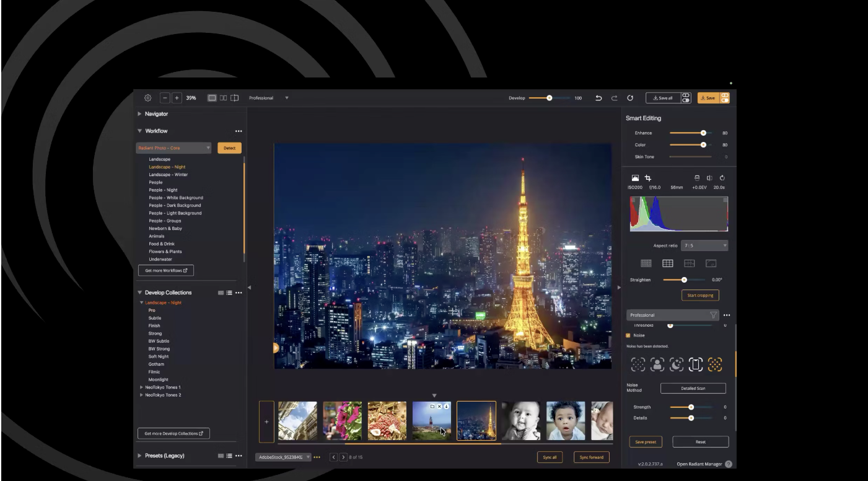Select the rule of thirds grid overlay
The width and height of the screenshot is (868, 481).
[x=668, y=263]
